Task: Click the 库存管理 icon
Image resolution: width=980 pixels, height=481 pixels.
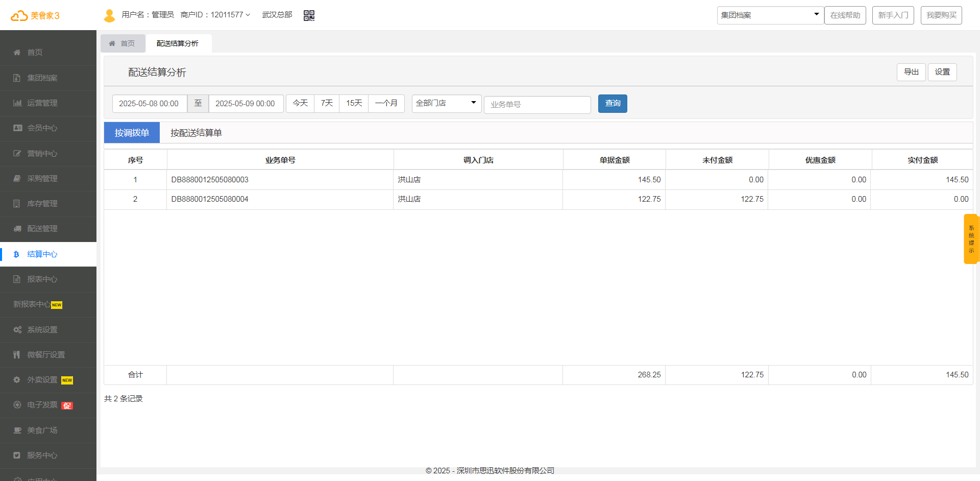Action: coord(17,203)
